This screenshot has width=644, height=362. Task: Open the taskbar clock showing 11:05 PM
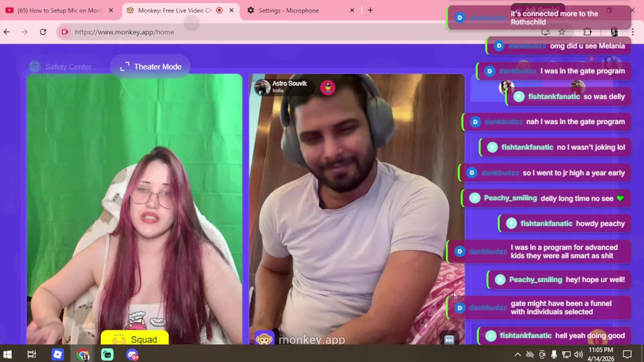pyautogui.click(x=601, y=354)
